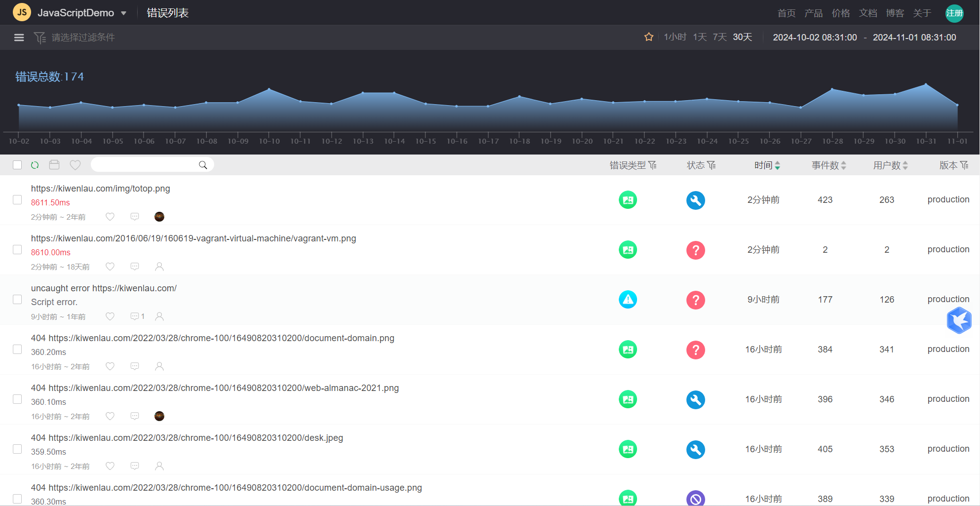Click the 10-10 data point on the chart

[x=269, y=89]
